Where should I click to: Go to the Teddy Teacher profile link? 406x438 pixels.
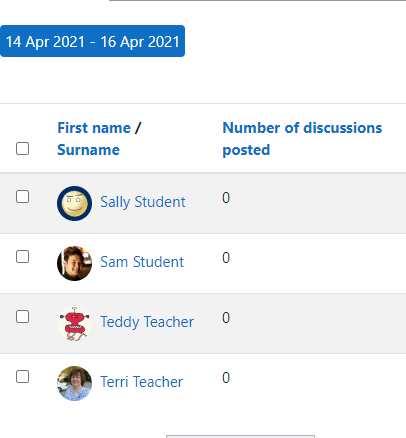pos(147,322)
